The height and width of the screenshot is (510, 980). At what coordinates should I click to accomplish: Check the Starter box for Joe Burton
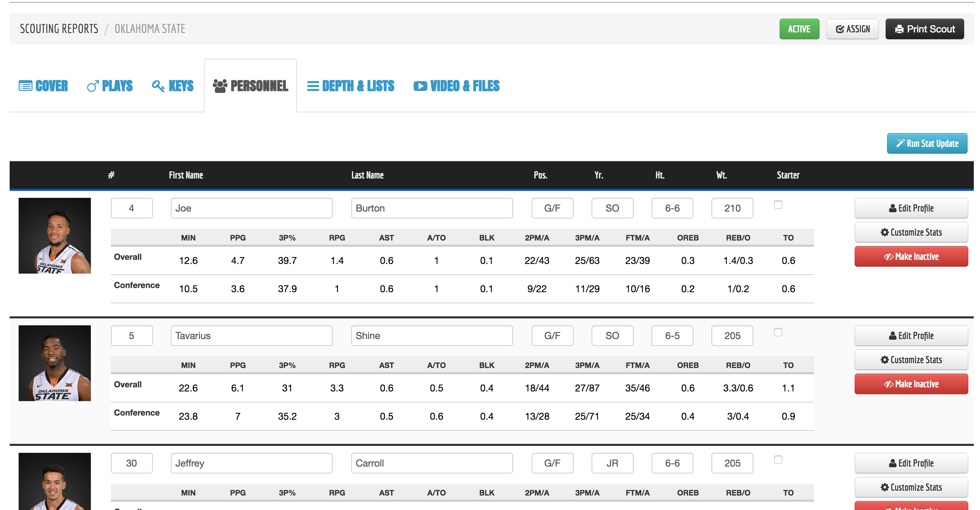coord(778,205)
